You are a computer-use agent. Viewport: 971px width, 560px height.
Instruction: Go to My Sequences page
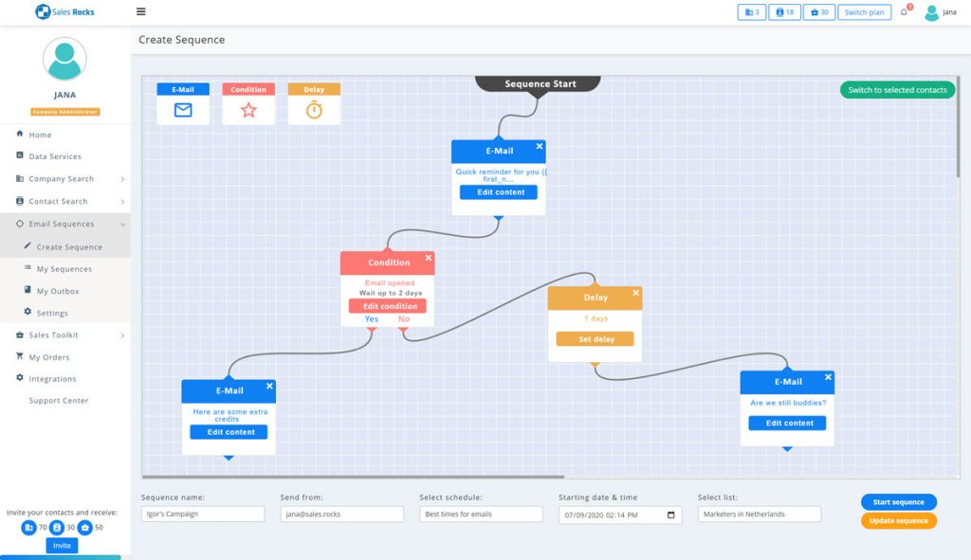[64, 269]
